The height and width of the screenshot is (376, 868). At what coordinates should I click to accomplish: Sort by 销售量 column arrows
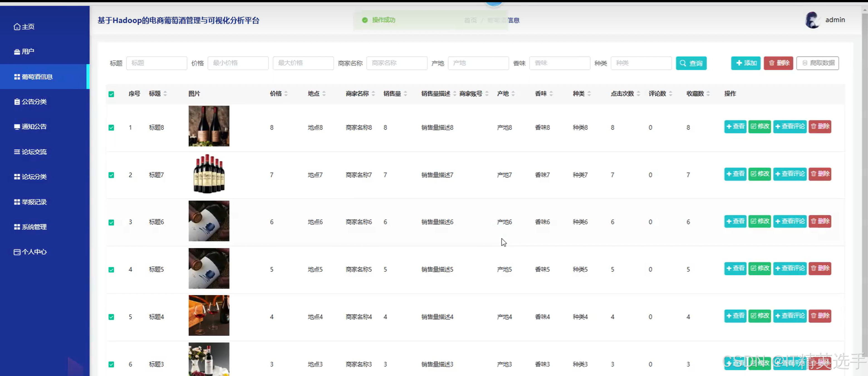[x=405, y=93]
